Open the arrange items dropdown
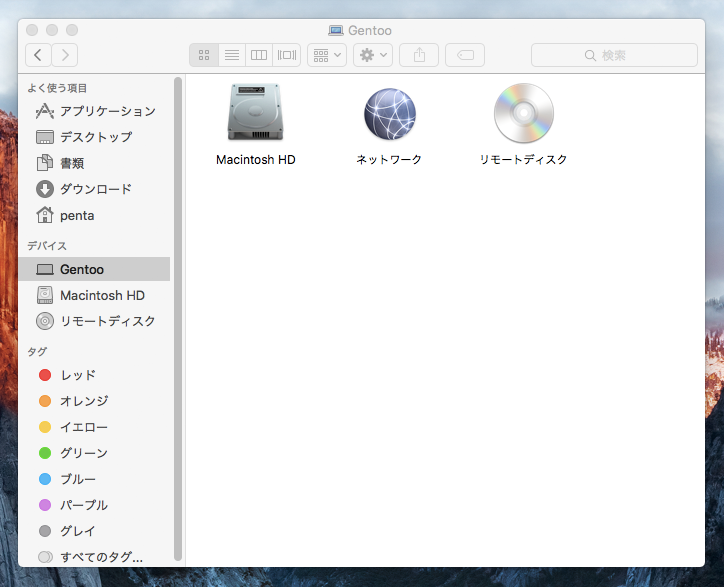 pyautogui.click(x=327, y=55)
